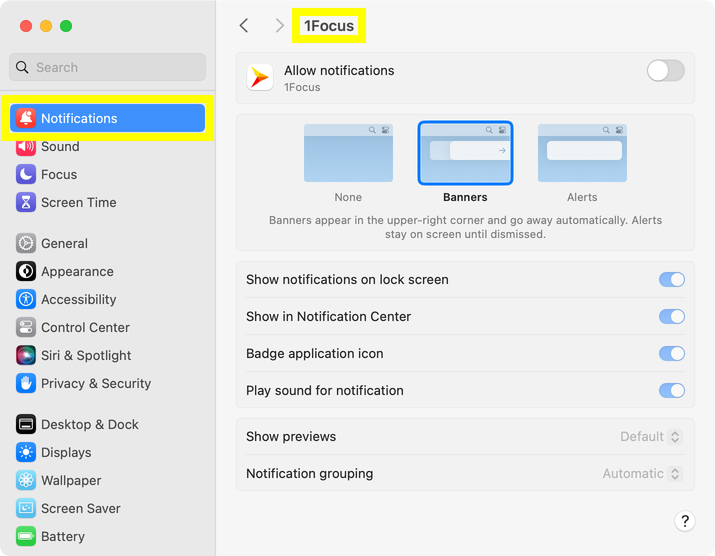The image size is (715, 556).
Task: Toggle Show notifications on lock screen
Action: click(672, 279)
